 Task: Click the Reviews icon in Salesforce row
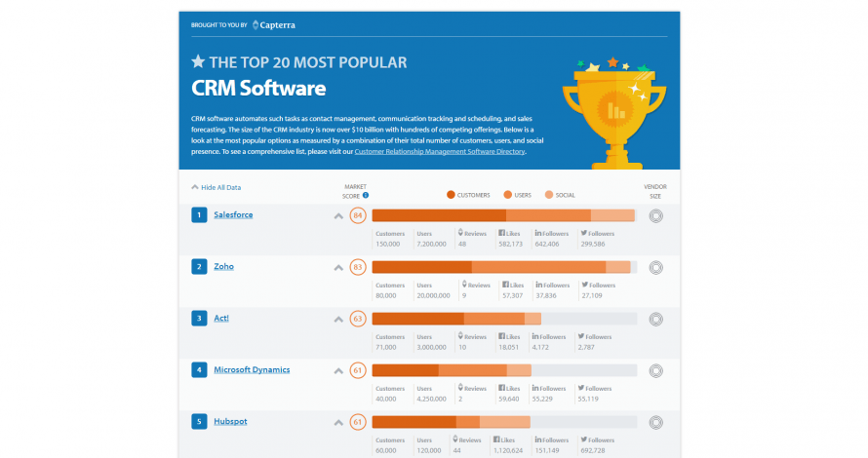click(x=460, y=233)
